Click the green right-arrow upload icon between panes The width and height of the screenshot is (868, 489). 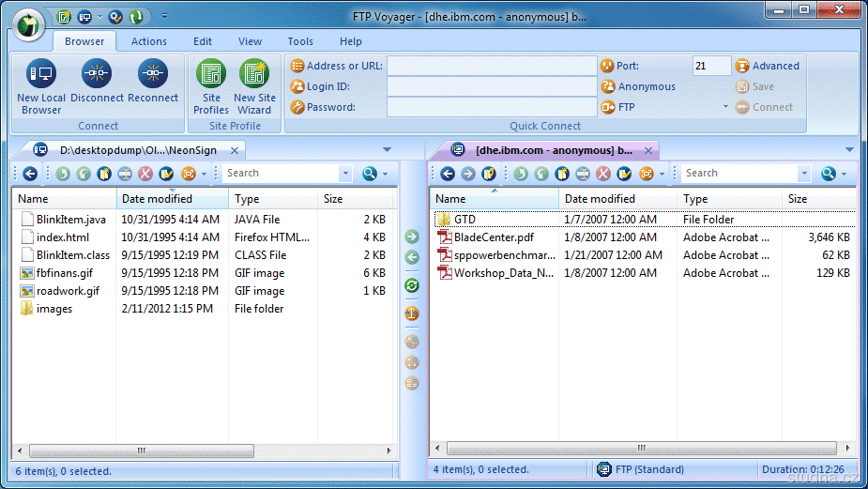point(412,237)
